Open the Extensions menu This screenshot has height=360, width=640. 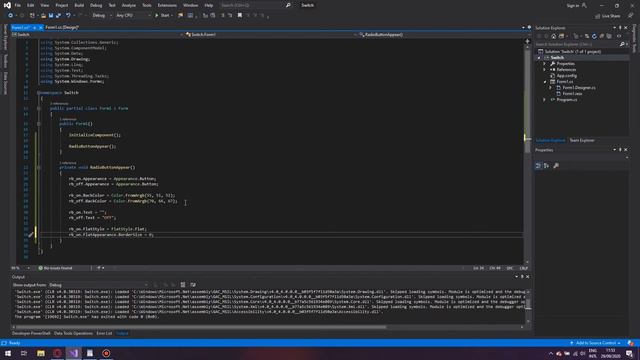167,5
